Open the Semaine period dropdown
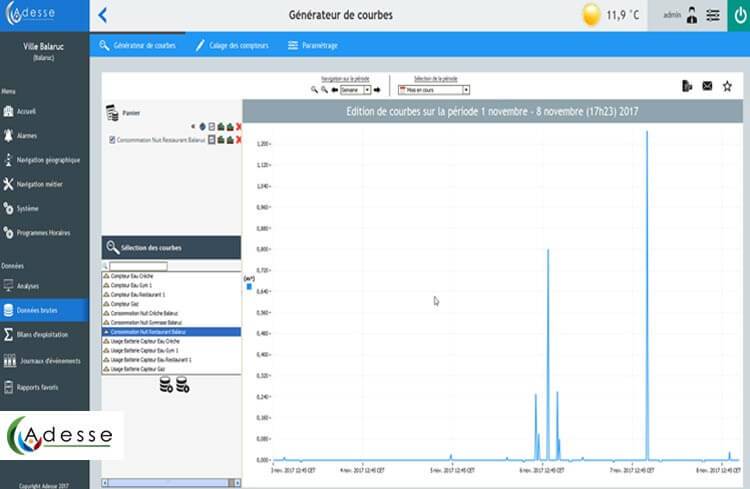This screenshot has height=489, width=750. [355, 90]
